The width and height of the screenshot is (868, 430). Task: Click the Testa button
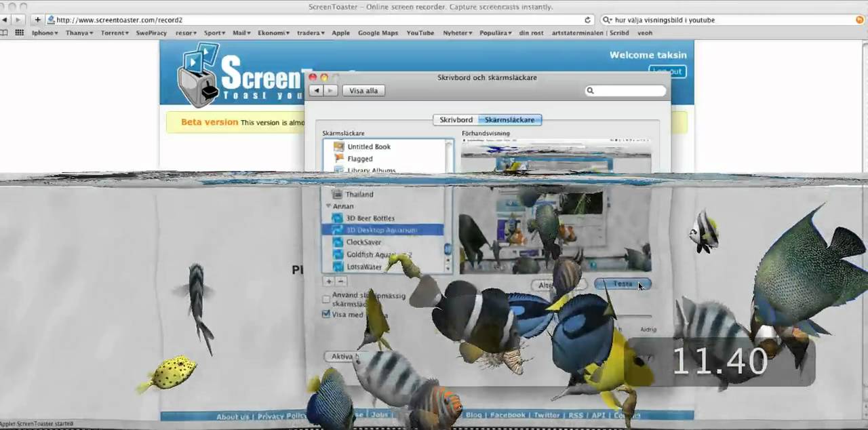(623, 284)
